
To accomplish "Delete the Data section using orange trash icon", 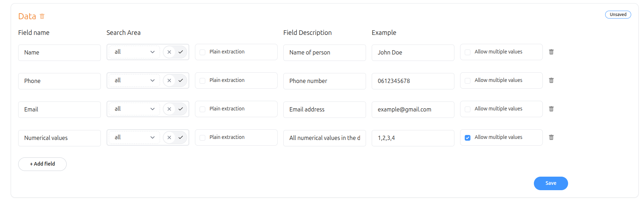I will click(42, 16).
